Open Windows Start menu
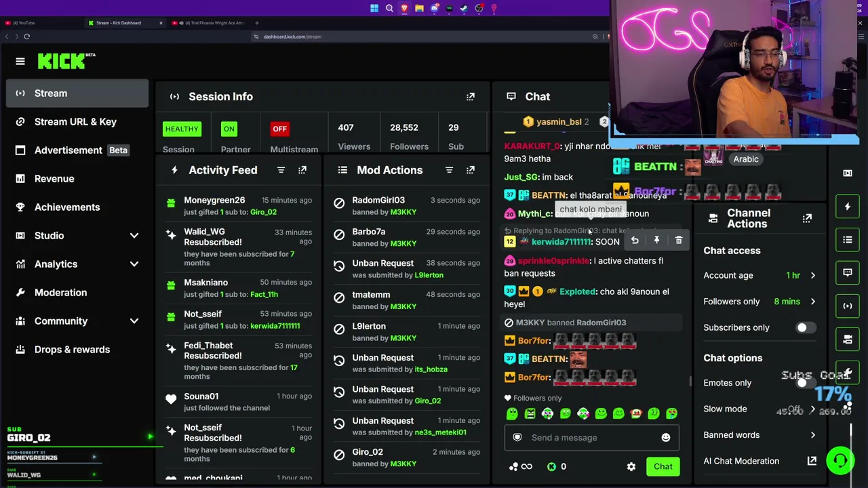Image resolution: width=868 pixels, height=488 pixels. [x=374, y=9]
